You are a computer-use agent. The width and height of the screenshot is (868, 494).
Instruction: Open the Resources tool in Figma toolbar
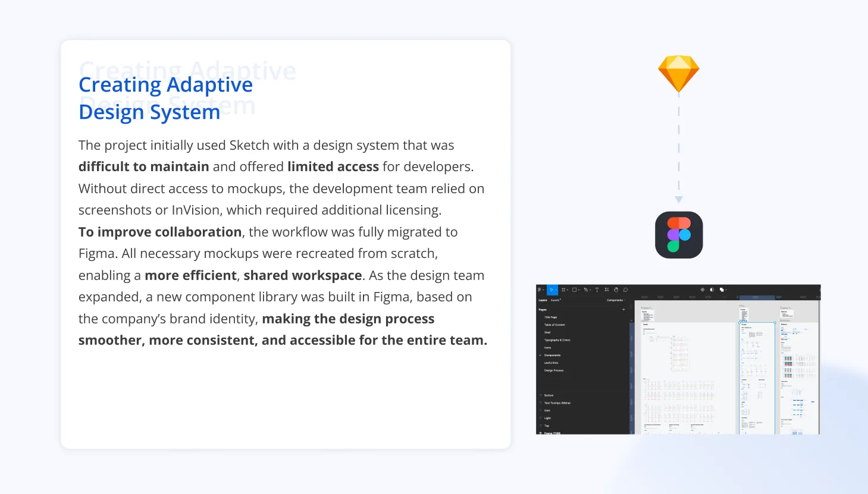click(607, 290)
